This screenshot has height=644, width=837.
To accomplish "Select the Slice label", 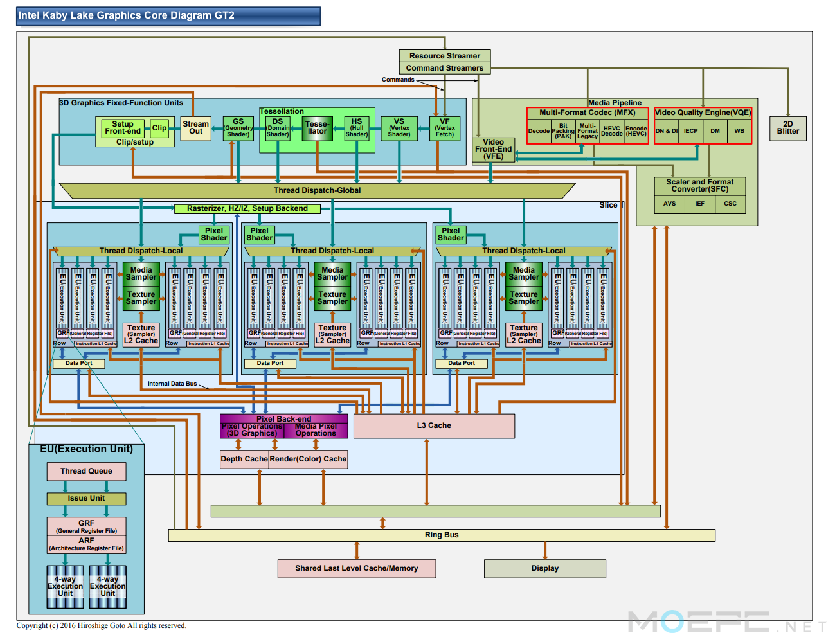I will tap(609, 205).
